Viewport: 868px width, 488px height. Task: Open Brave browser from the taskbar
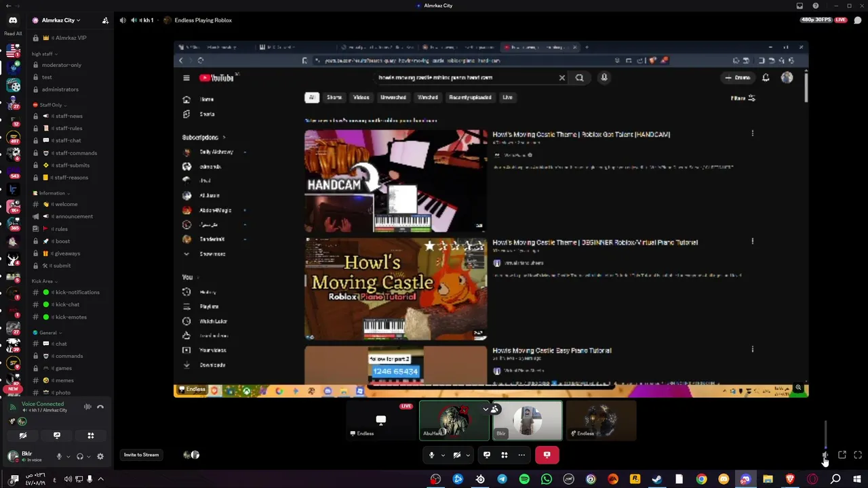tap(790, 479)
